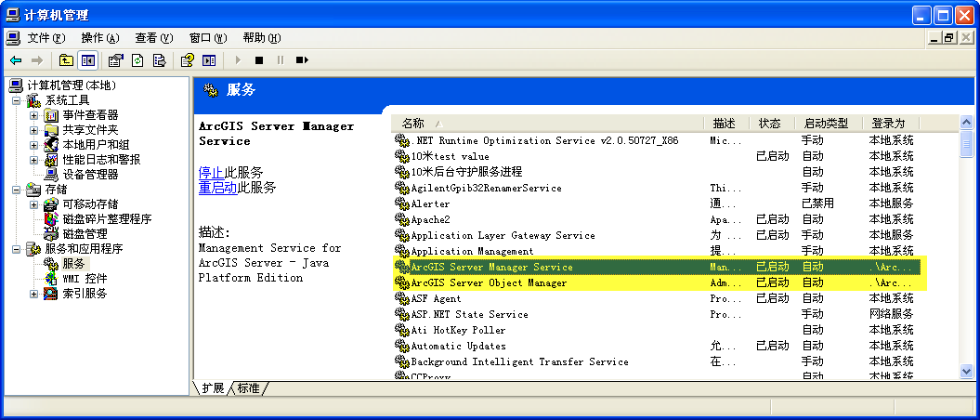Expand the 可移动存储 tree node
Viewport: 980px width, 420px height.
click(x=33, y=204)
